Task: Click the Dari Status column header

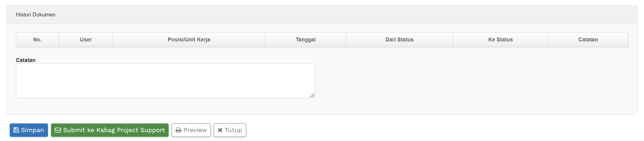Action: (399, 40)
